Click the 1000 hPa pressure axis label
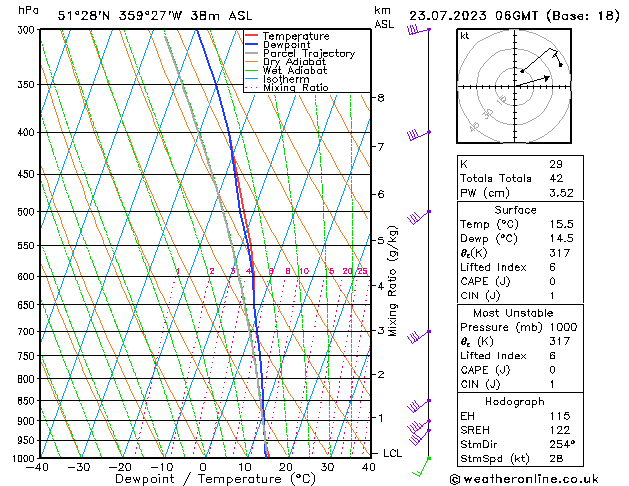Image resolution: width=629 pixels, height=486 pixels. pyautogui.click(x=25, y=458)
